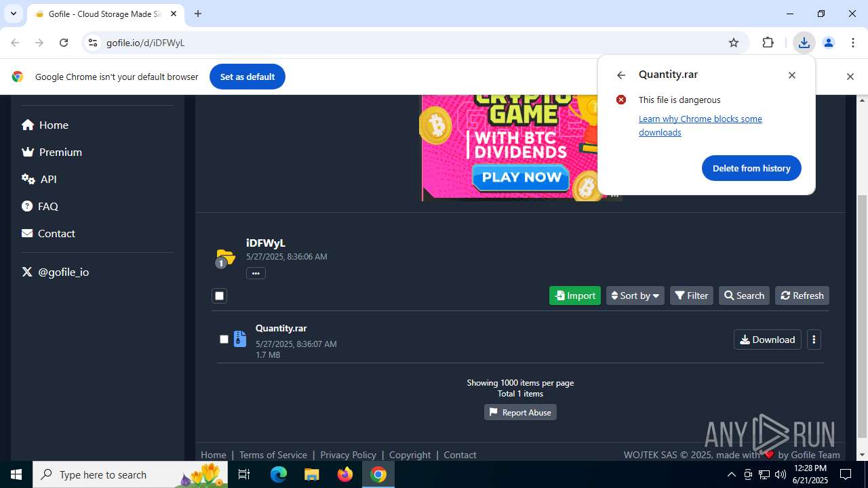This screenshot has height=488, width=868.
Task: Open the Chrome three-dot menu
Action: click(853, 43)
